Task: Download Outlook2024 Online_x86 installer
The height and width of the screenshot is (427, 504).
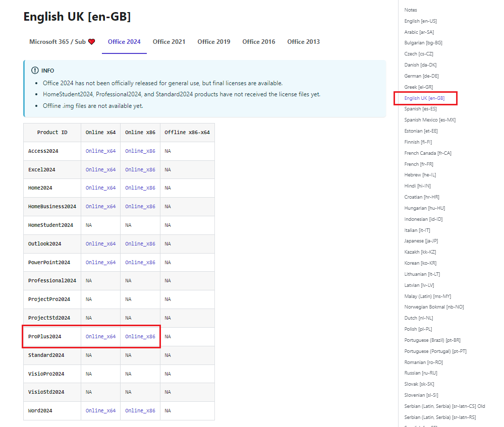Action: [x=140, y=244]
